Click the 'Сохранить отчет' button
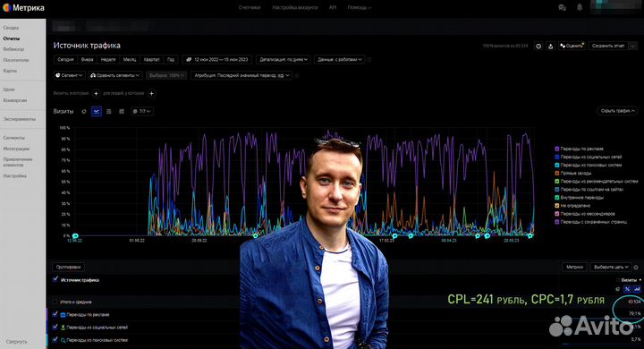644x349 pixels. (x=609, y=46)
